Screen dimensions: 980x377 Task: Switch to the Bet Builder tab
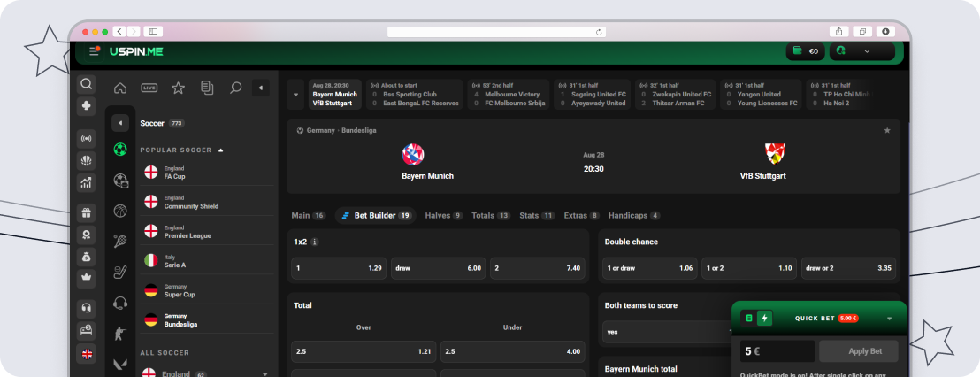pos(376,216)
